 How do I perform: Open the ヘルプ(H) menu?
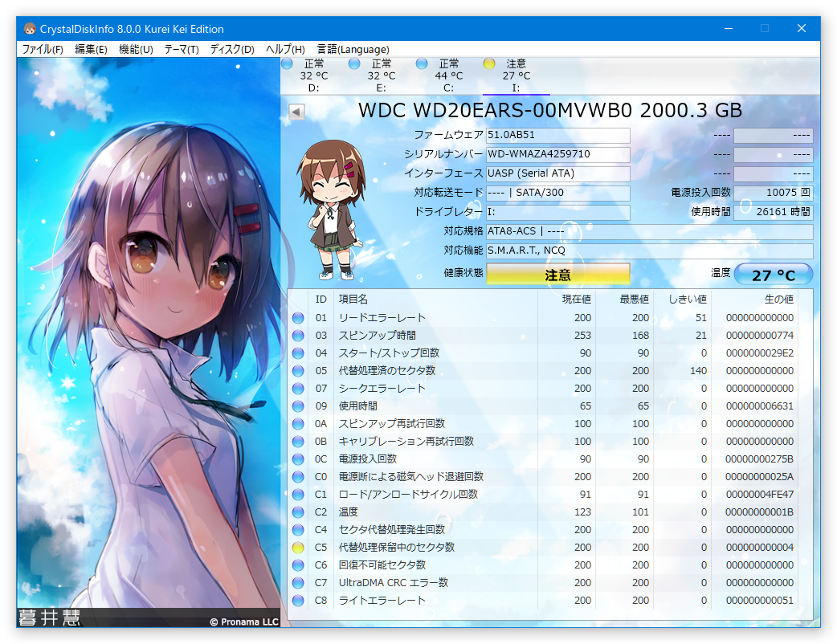coord(285,50)
